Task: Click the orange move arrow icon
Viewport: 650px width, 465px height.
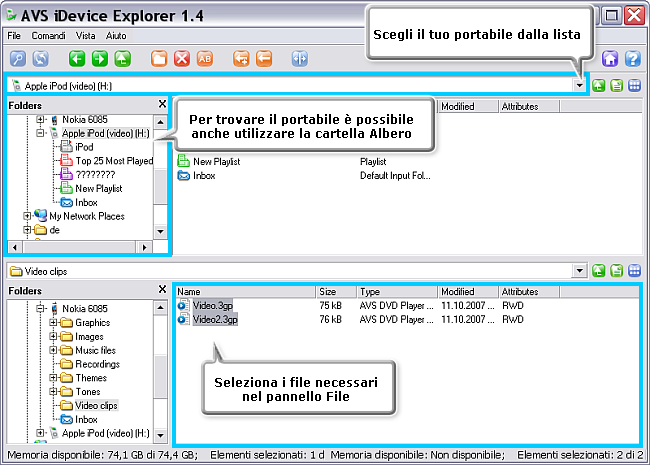Action: pyautogui.click(x=264, y=59)
